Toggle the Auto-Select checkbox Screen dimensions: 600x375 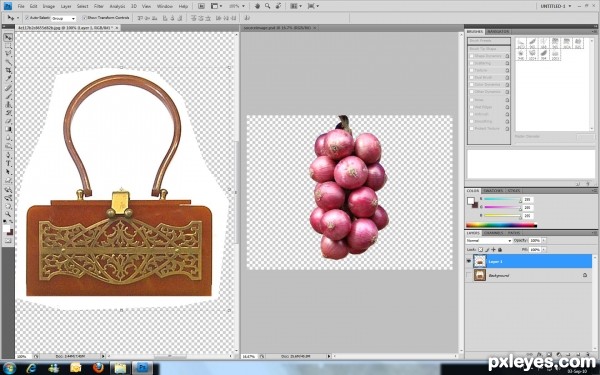27,18
